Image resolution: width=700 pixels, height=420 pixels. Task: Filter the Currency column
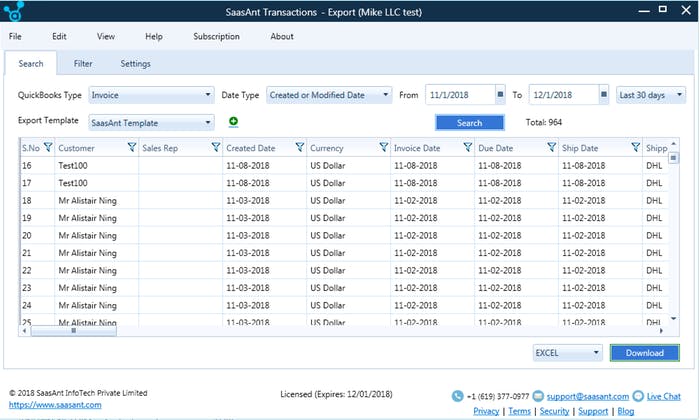(x=384, y=147)
